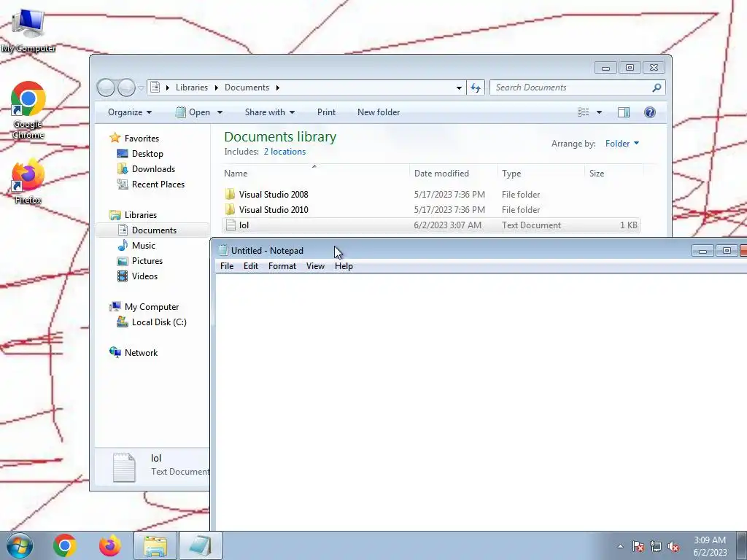This screenshot has height=560, width=747.
Task: Open Chrome from taskbar
Action: point(65,545)
